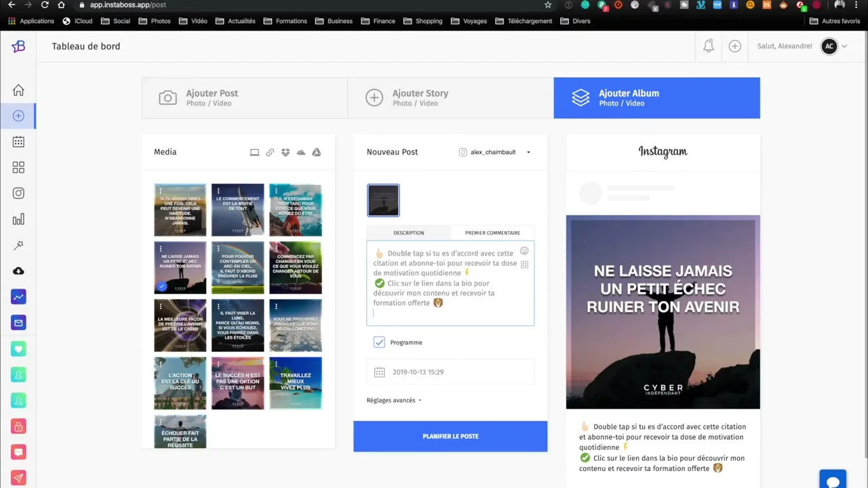Open the Ajouter Story tab
The width and height of the screenshot is (868, 488).
pos(450,98)
